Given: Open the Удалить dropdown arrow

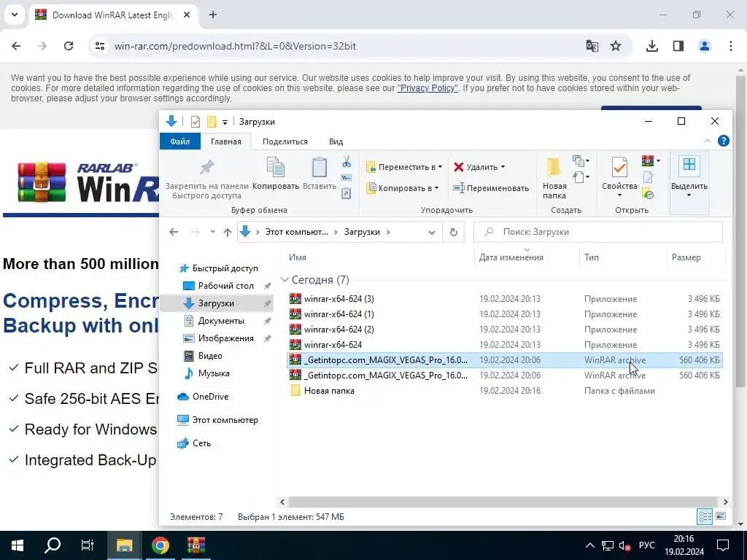Looking at the screenshot, I should (503, 167).
